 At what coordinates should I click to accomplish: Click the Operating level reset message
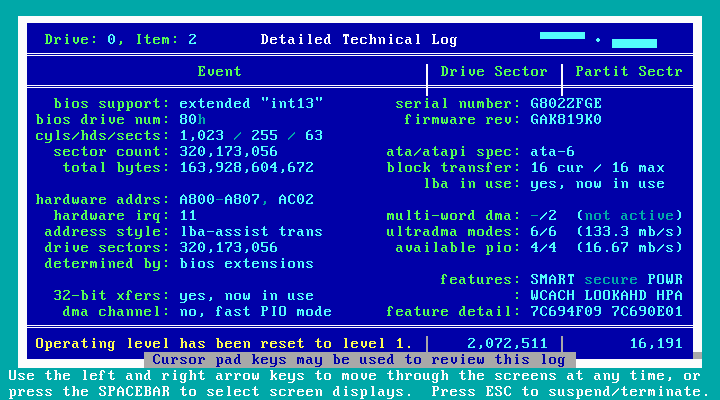(x=223, y=344)
